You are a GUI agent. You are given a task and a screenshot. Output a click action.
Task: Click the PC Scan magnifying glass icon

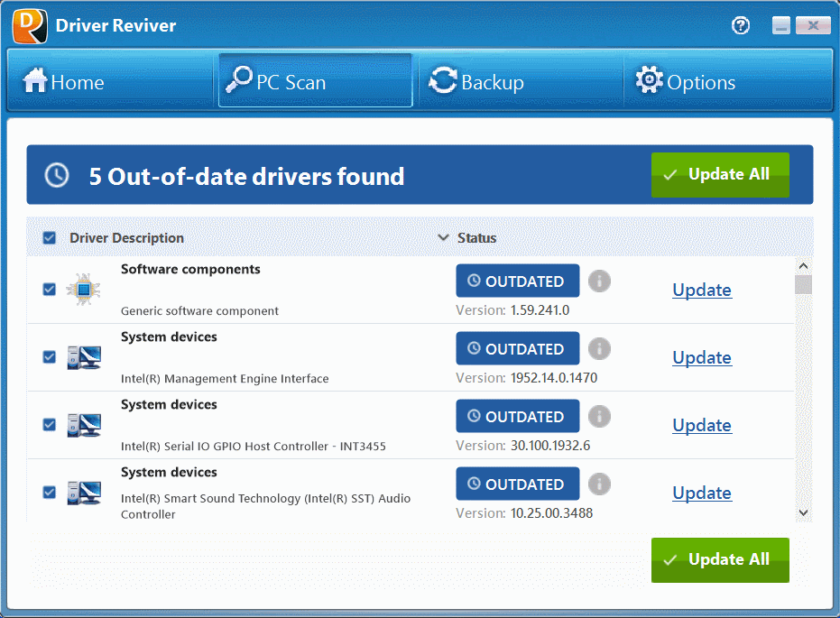pyautogui.click(x=236, y=80)
